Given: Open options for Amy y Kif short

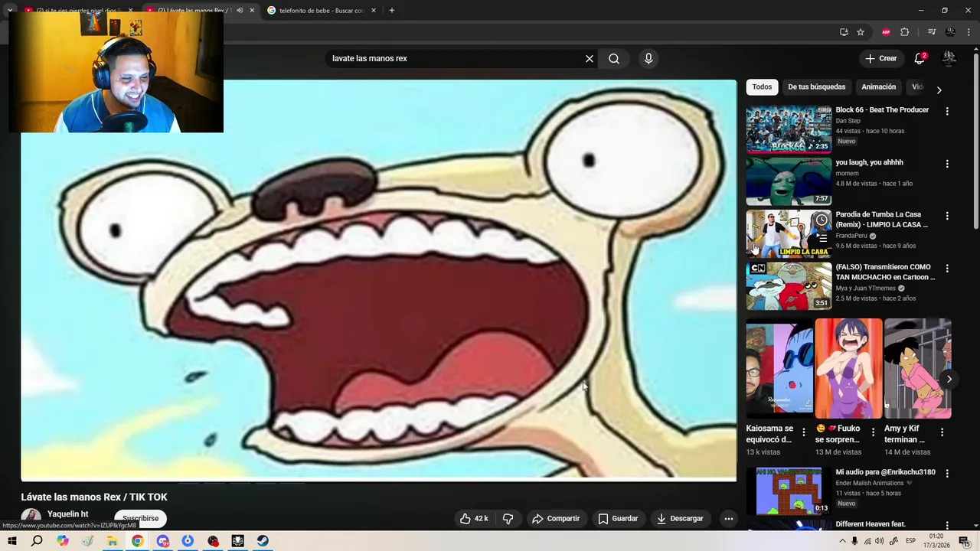Looking at the screenshot, I should (942, 432).
